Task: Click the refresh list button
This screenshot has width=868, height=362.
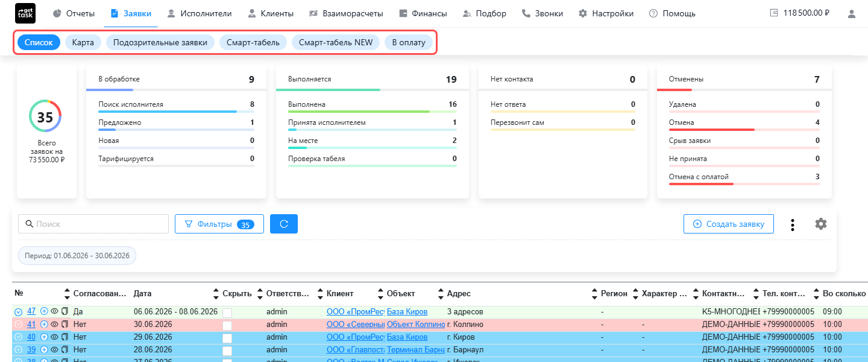Action: pos(284,224)
